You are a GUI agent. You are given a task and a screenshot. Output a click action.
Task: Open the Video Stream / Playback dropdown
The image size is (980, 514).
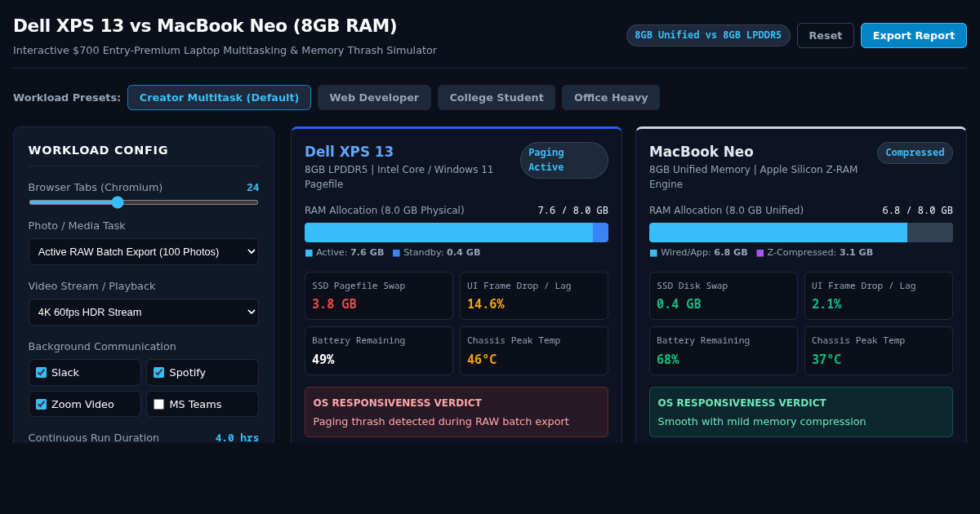point(144,312)
